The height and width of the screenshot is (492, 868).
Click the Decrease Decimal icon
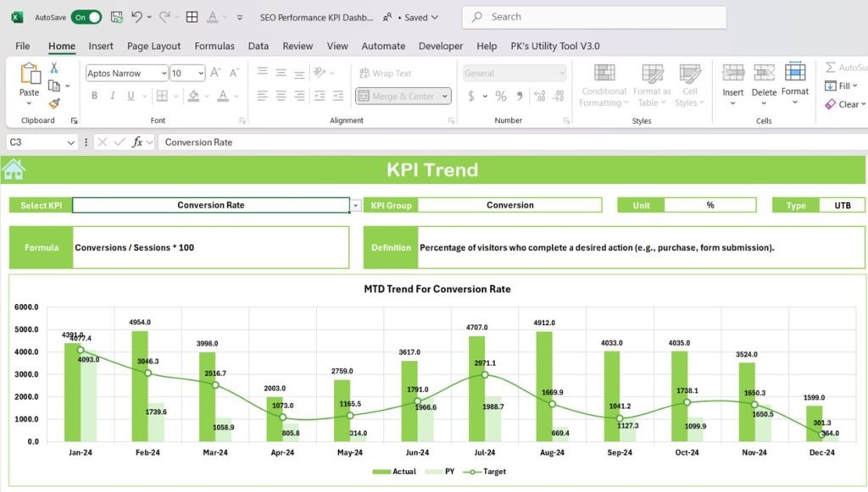click(x=558, y=96)
